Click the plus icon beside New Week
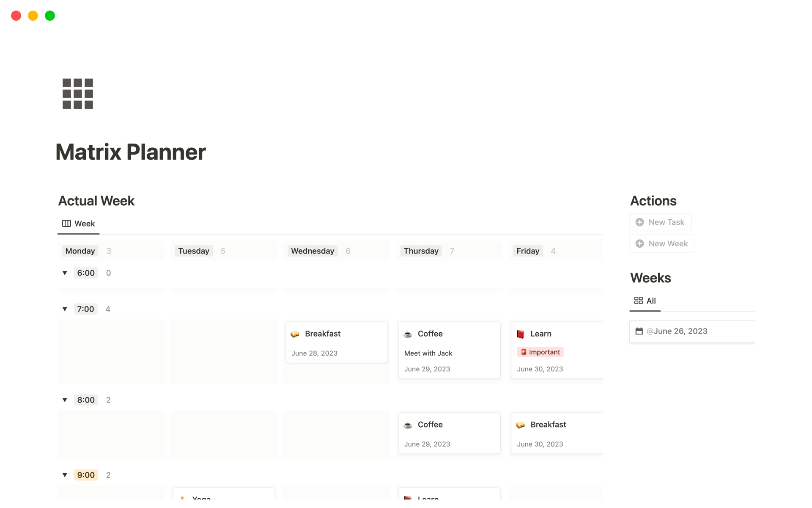 639,244
